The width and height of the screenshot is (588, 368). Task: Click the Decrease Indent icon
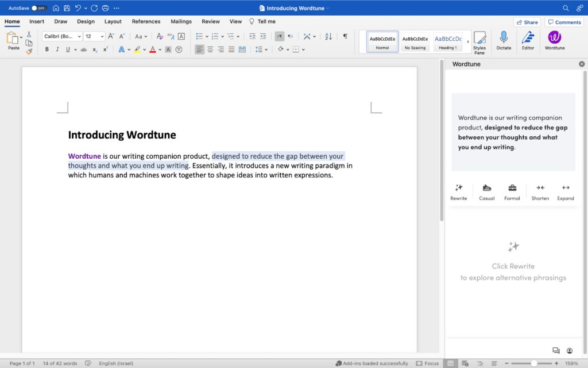[x=252, y=36]
